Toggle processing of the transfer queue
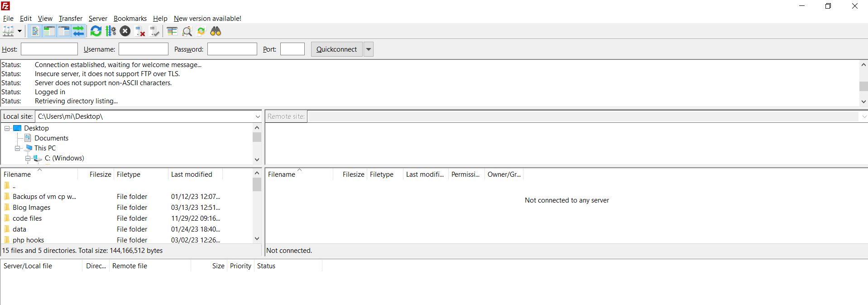The height and width of the screenshot is (305, 868). [110, 31]
